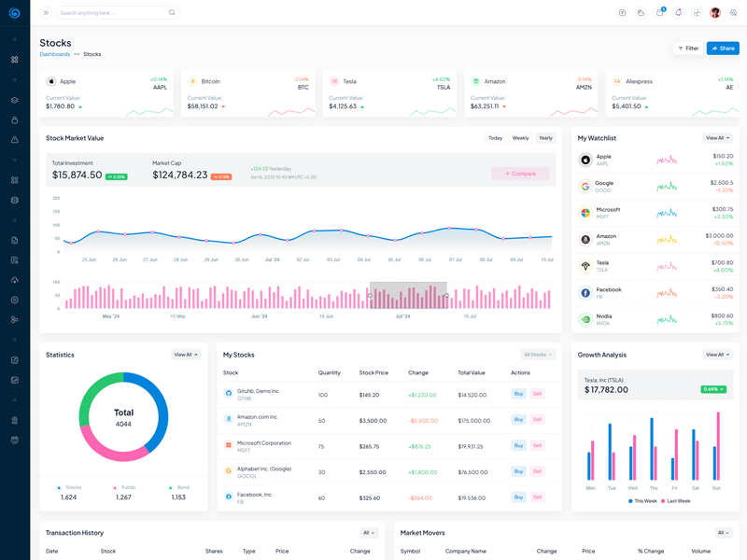The image size is (747, 560).
Task: Open the user avatar profile picture
Action: (715, 13)
